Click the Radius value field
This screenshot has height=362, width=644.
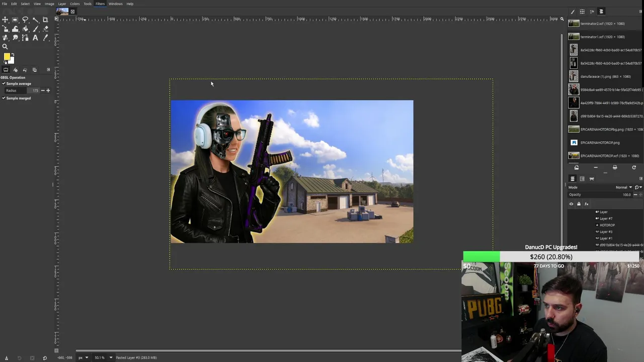tap(22, 90)
